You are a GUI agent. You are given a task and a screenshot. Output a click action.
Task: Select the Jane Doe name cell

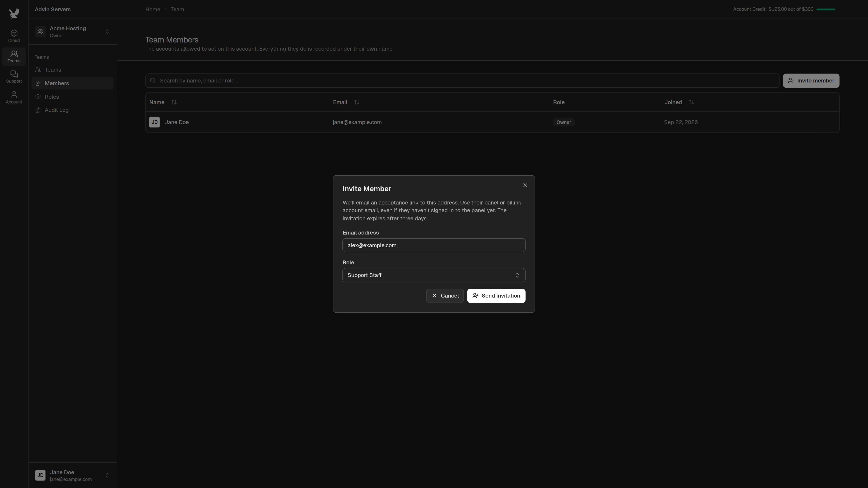pos(177,122)
